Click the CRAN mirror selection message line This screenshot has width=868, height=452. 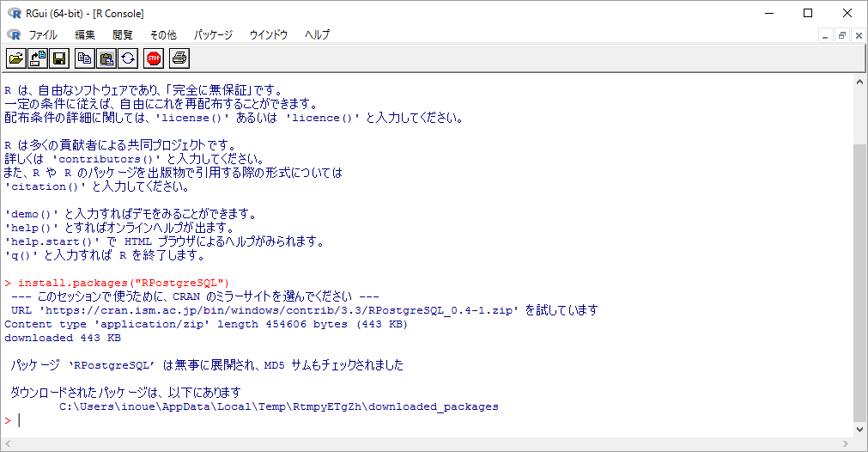[195, 296]
